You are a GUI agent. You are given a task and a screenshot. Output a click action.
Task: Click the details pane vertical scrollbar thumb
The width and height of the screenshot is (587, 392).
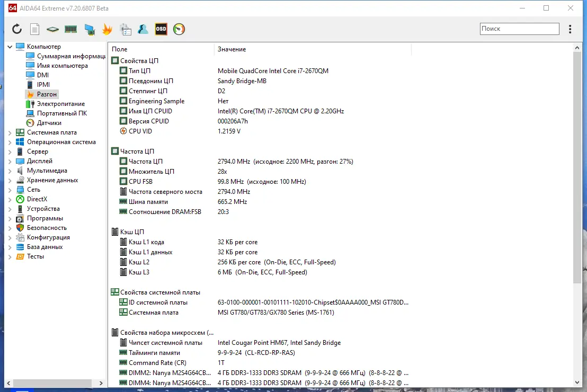click(577, 167)
